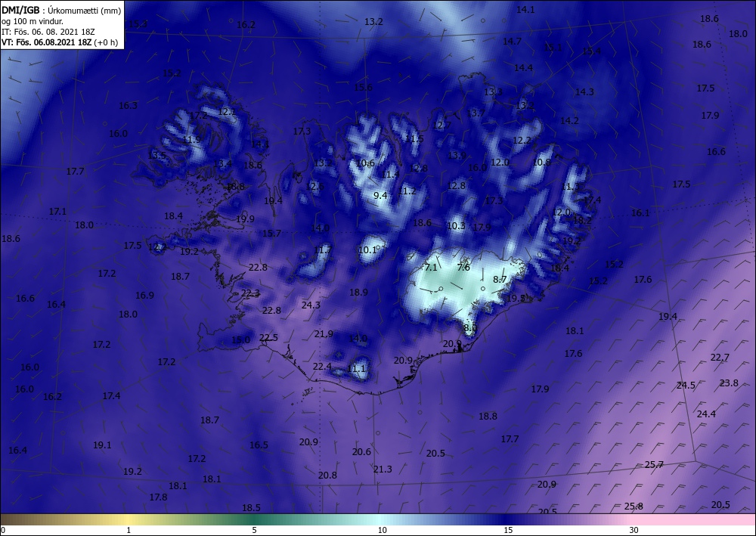Image resolution: width=756 pixels, height=536 pixels.
Task: Click the value 14.1 along the upper map border
Action: click(x=525, y=9)
